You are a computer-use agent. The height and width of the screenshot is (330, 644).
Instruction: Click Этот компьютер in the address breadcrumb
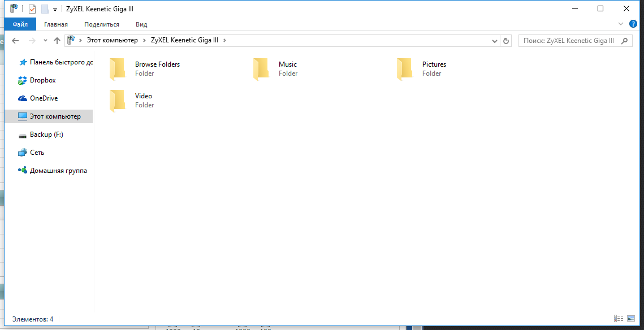(x=112, y=40)
